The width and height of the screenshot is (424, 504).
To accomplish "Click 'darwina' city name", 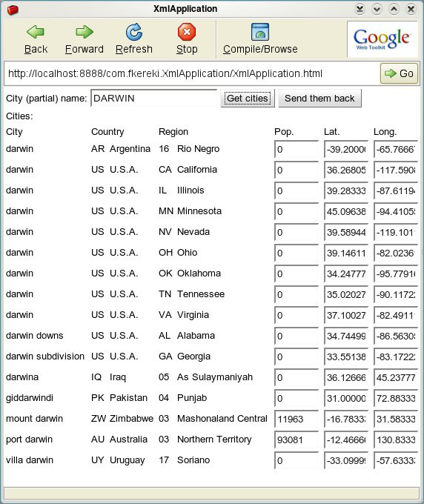I will tap(22, 377).
